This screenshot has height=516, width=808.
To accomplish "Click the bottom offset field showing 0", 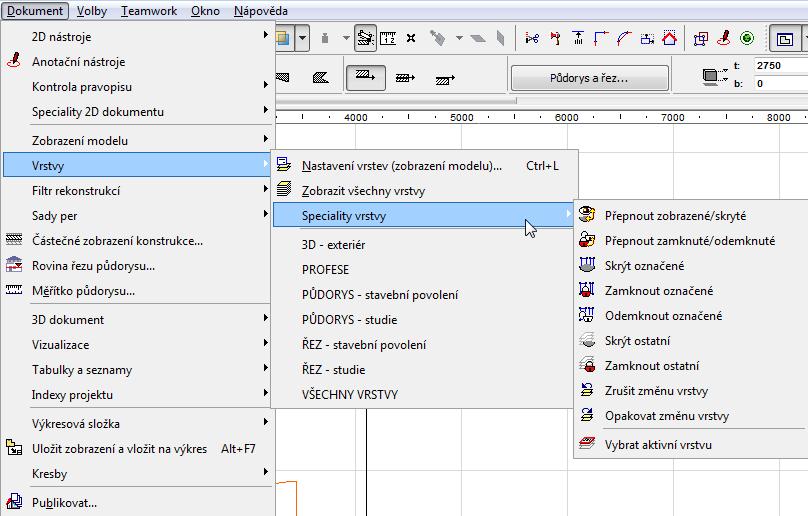I will click(780, 83).
